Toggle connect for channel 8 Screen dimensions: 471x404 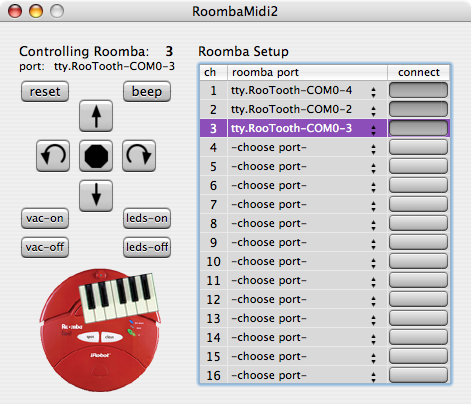click(418, 223)
